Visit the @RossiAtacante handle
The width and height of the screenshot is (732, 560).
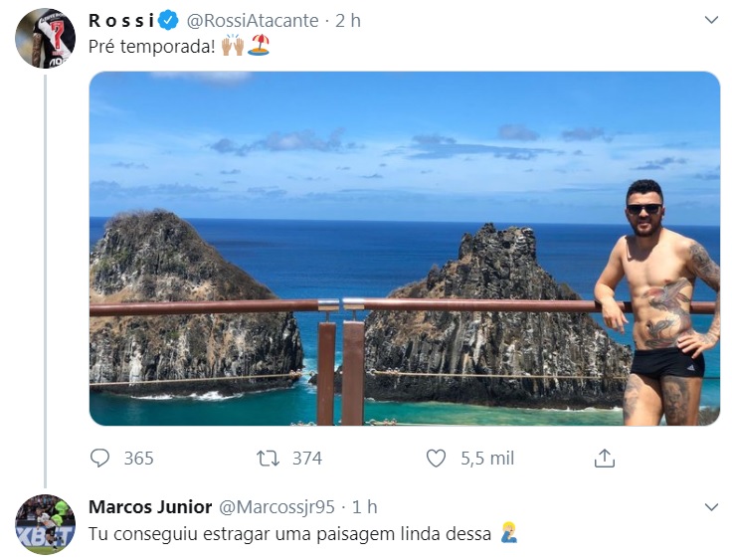[x=253, y=21]
